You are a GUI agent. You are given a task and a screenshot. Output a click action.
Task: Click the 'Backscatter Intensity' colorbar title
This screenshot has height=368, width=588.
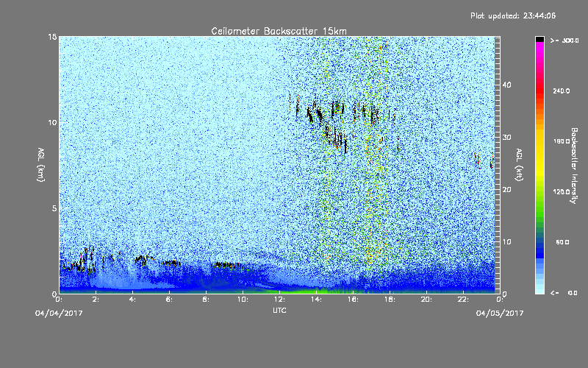point(574,166)
